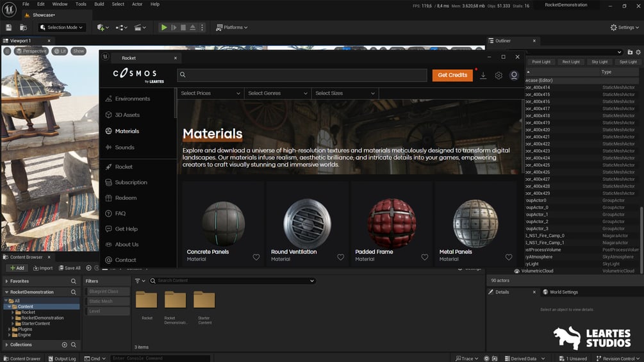This screenshot has height=362, width=644.
Task: Favorite the Metal Panels material
Action: pos(509,258)
